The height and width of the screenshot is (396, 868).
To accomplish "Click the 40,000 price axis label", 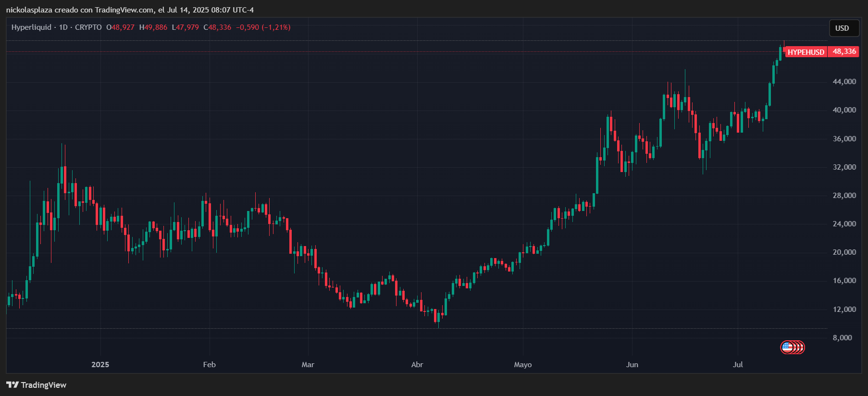I will click(x=844, y=110).
